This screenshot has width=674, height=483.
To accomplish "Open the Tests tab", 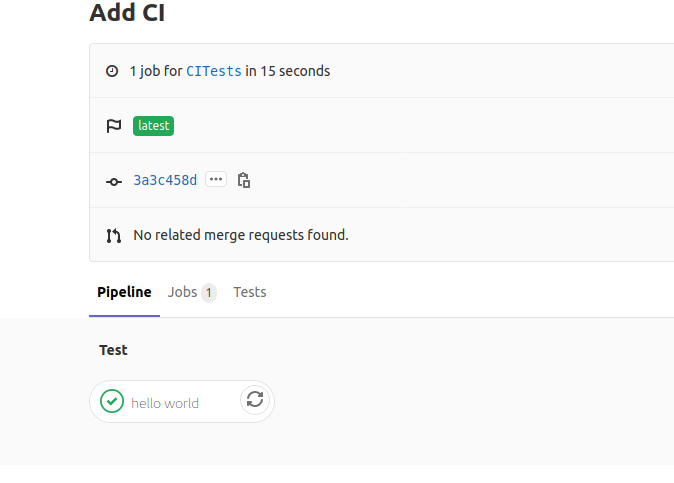I will click(x=249, y=292).
